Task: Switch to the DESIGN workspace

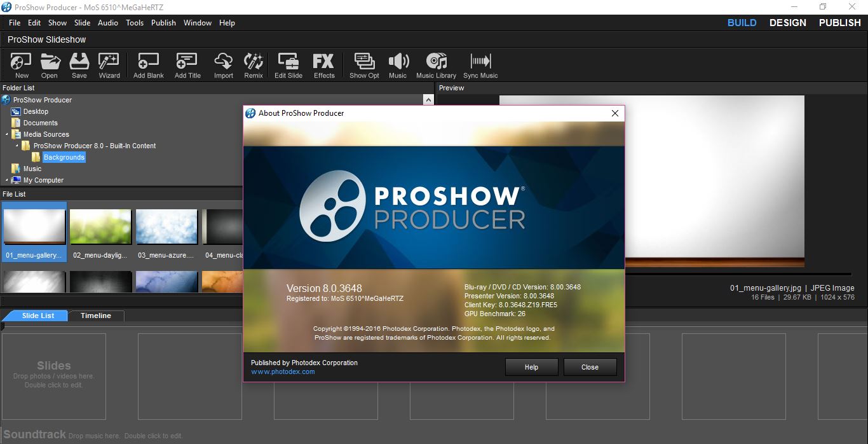Action: (788, 22)
